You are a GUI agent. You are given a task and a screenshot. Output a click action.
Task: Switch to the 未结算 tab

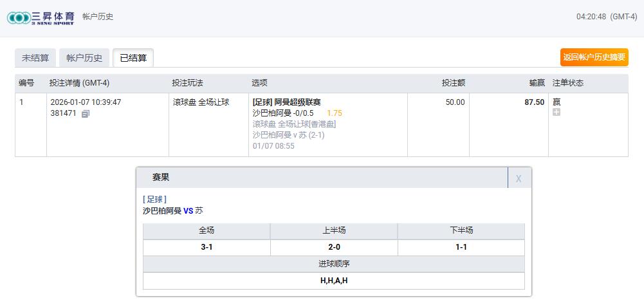click(x=35, y=58)
